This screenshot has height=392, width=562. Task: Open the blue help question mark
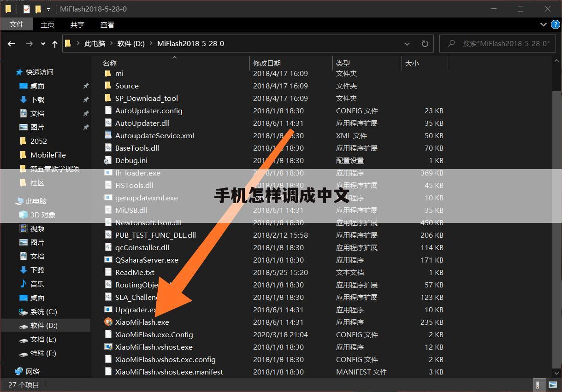point(555,24)
